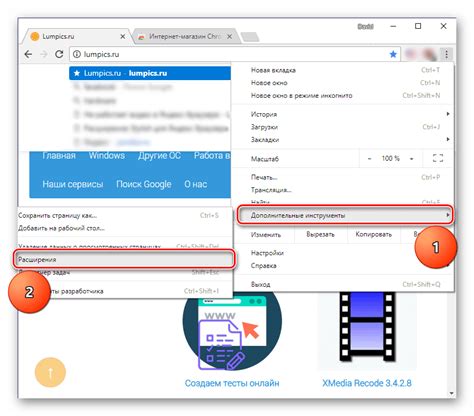Open the XMedia Recode 3.4.2.8 link

367,383
